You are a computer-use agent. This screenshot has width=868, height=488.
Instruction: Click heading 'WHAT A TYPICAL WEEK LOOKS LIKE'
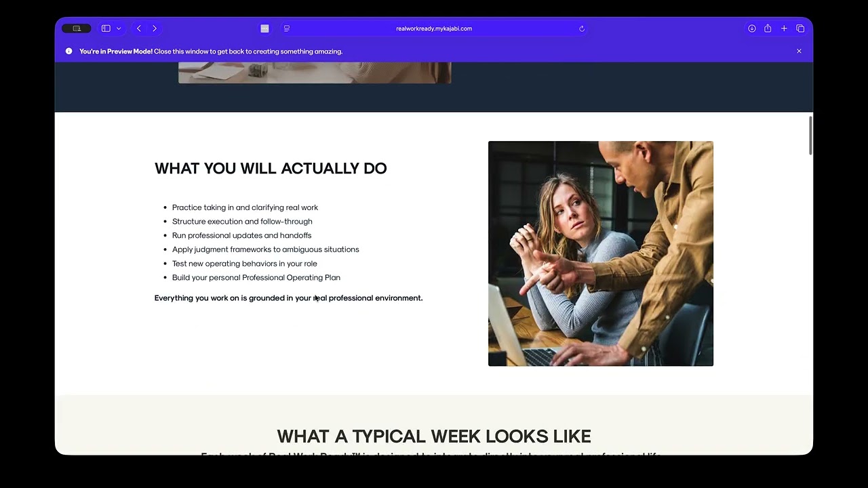434,436
